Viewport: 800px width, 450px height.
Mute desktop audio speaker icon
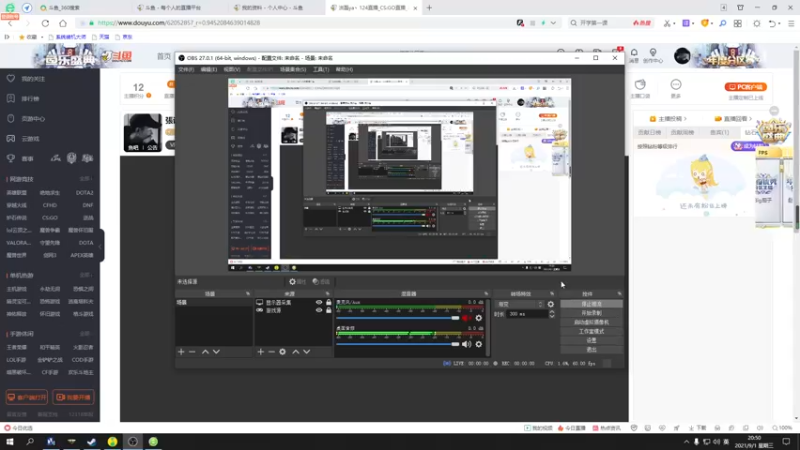click(x=466, y=344)
